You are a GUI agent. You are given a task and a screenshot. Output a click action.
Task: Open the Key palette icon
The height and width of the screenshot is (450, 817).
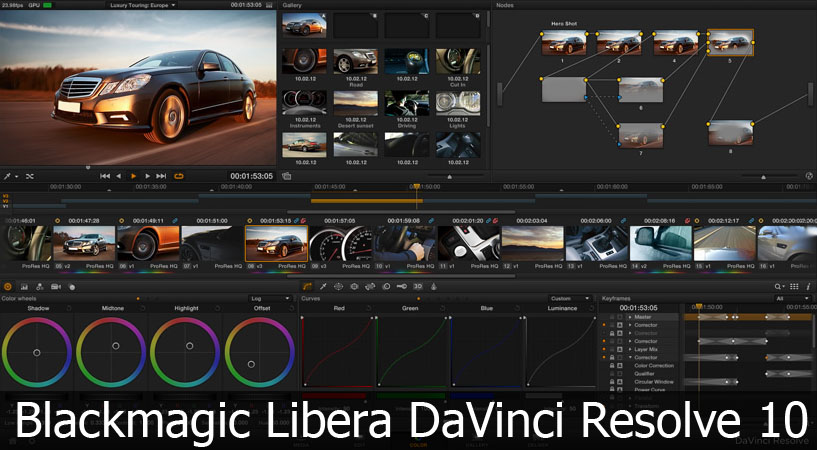pos(402,286)
